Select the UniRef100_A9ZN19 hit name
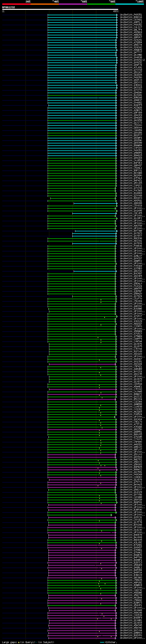Image resolution: width=146 pixels, height=644 pixels. point(131,32)
